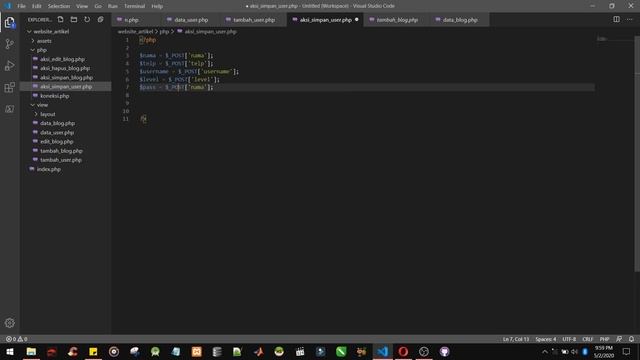
Task: Open the Selection menu
Action: tap(59, 6)
